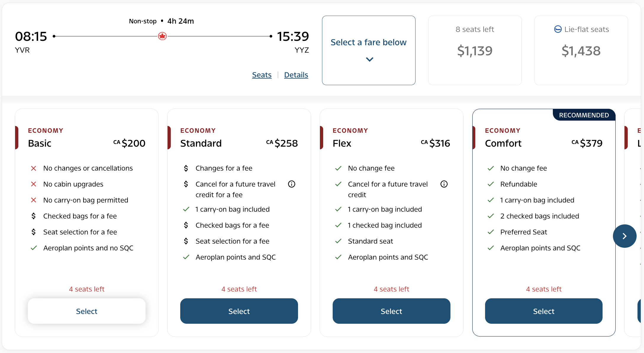
Task: Open the flight Details
Action: point(296,75)
